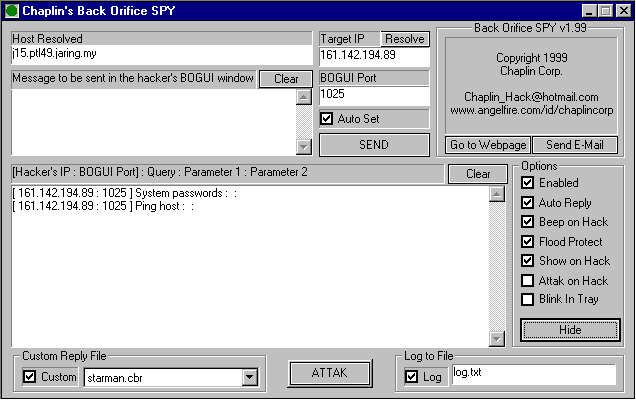Select the Ping host log entry

click(103, 206)
